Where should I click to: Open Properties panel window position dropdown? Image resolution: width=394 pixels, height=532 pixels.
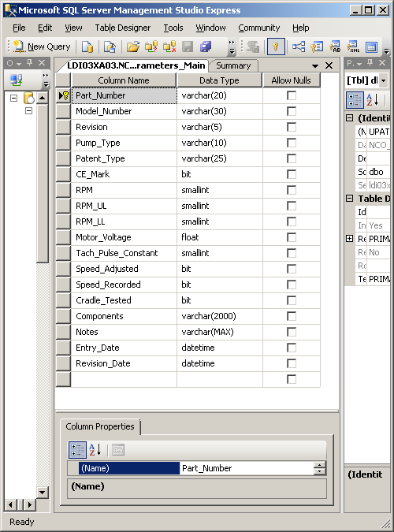point(359,63)
